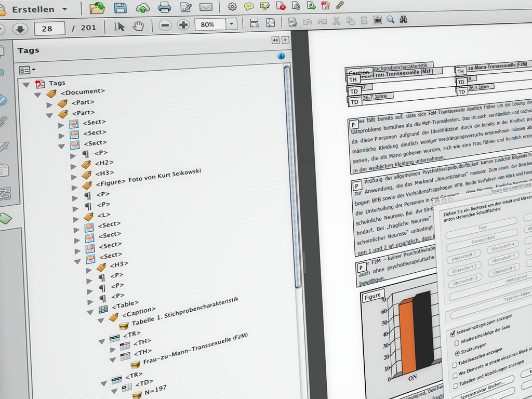This screenshot has height=399, width=532.
Task: Expand the H2 tag node
Action: (x=73, y=167)
